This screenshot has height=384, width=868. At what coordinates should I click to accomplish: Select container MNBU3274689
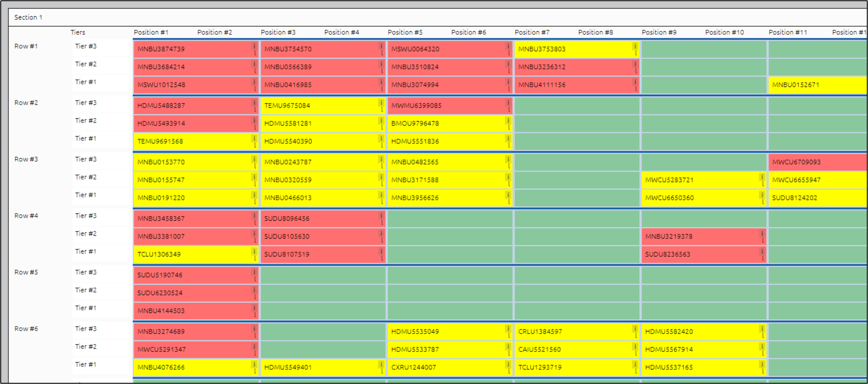tap(196, 332)
